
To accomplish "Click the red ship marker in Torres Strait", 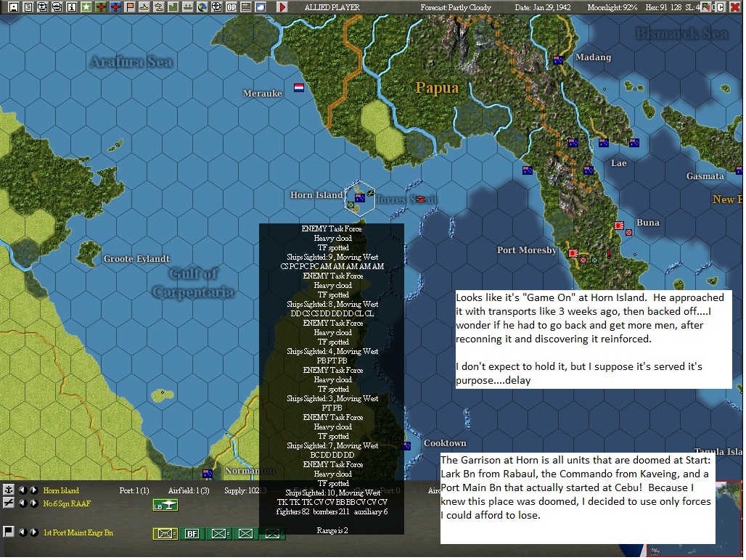I will click(421, 199).
